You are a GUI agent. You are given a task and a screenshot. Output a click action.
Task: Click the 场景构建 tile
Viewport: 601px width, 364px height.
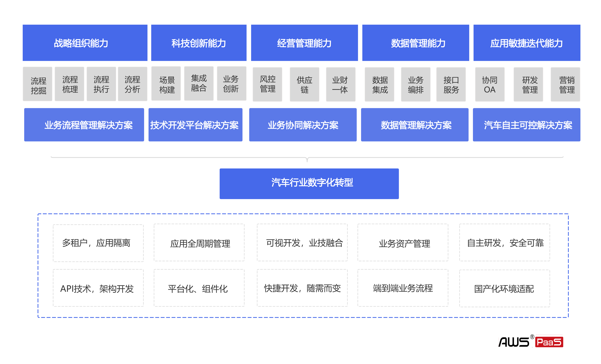[x=166, y=84]
